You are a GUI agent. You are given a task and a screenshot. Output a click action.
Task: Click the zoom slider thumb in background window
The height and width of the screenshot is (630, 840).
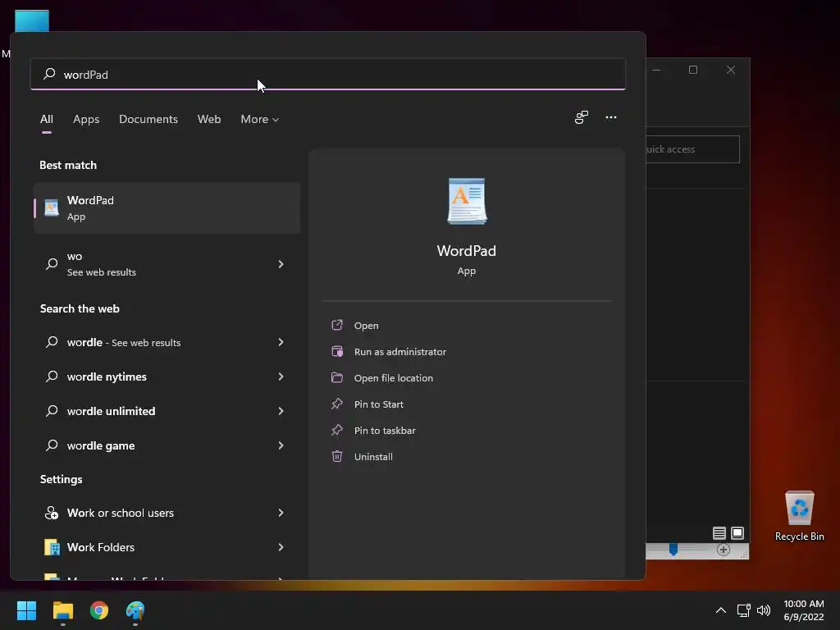pos(673,549)
